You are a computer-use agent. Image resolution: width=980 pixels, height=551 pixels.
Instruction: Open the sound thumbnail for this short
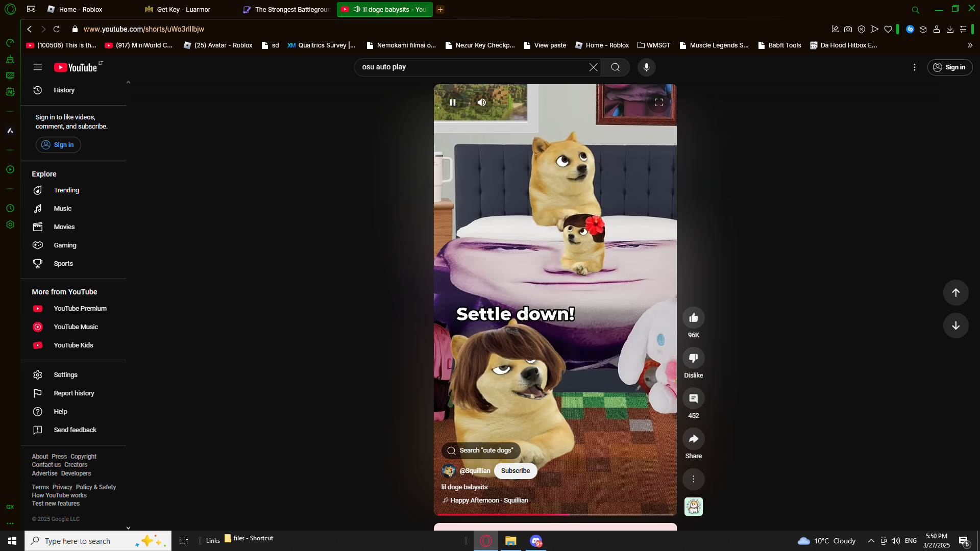tap(694, 507)
